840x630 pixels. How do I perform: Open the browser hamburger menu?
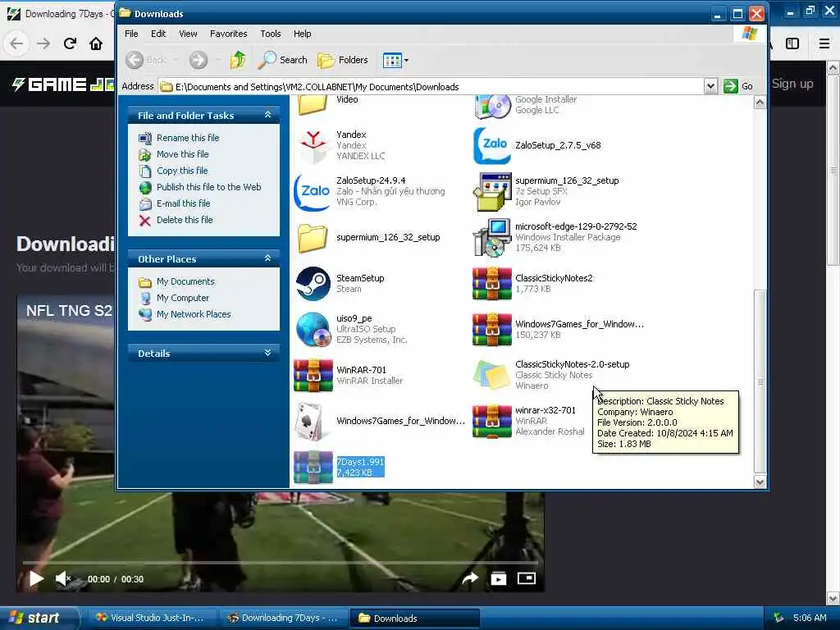click(x=824, y=43)
